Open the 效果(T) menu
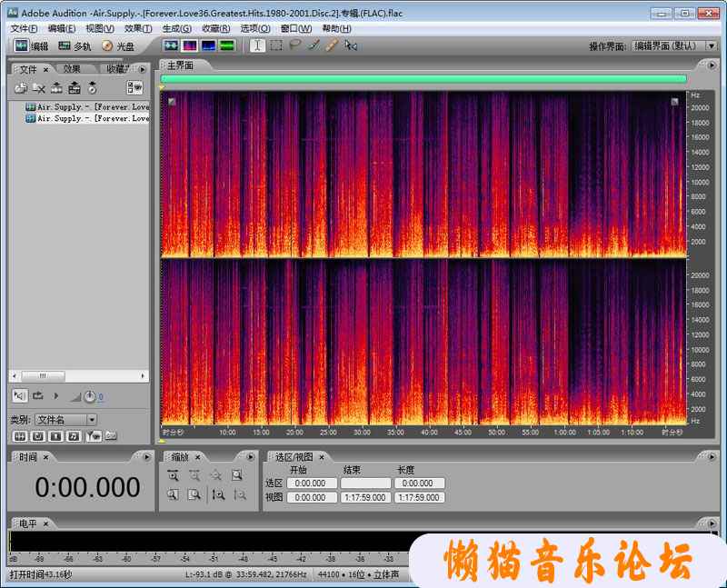Viewport: 727px width, 588px height. click(138, 28)
